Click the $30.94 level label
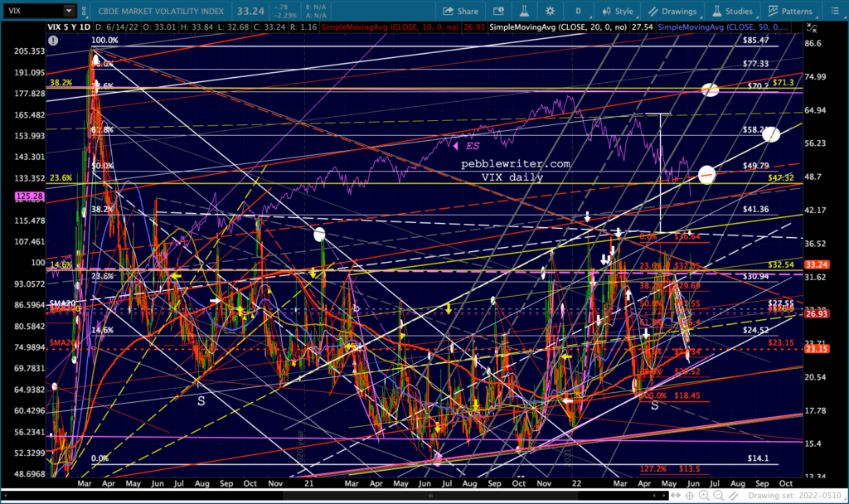 (x=756, y=276)
